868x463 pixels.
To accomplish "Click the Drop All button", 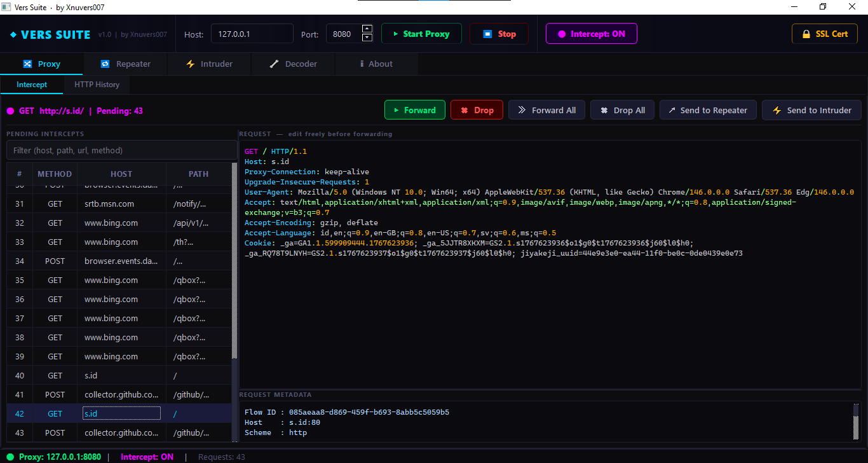I will (622, 109).
